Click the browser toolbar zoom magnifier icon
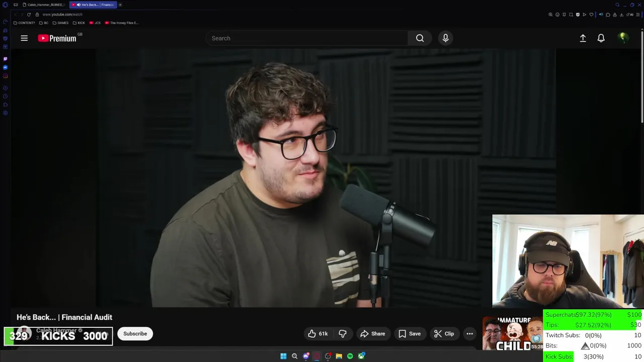The width and height of the screenshot is (644, 362). [550, 15]
